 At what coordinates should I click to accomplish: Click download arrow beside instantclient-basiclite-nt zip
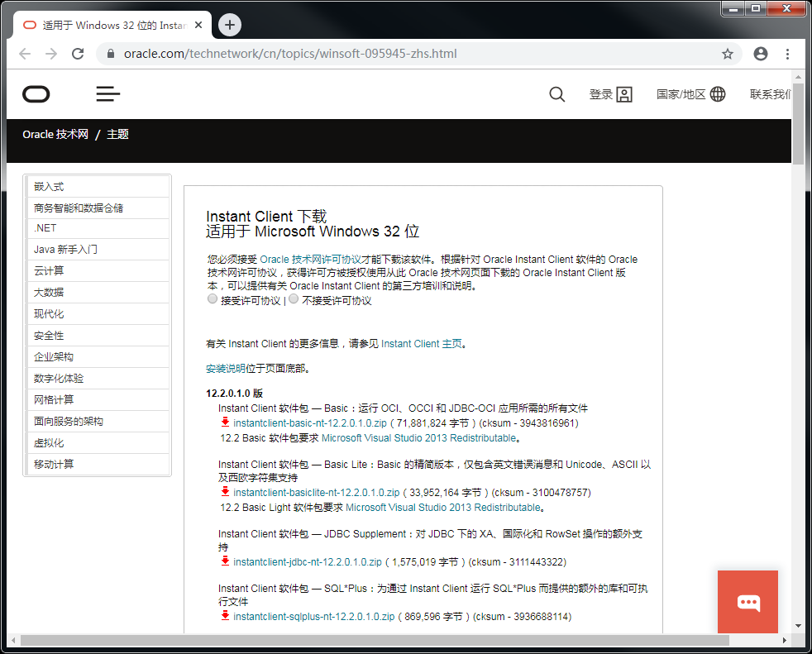coord(225,491)
